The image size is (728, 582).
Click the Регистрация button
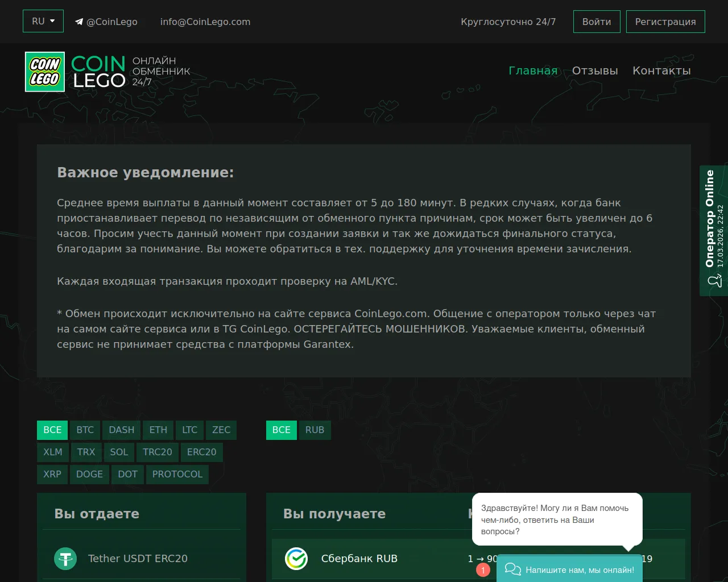tap(665, 22)
